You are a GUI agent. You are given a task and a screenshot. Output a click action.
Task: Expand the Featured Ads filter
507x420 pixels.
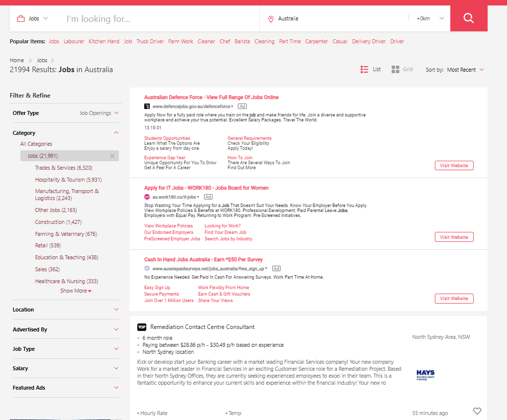click(66, 388)
